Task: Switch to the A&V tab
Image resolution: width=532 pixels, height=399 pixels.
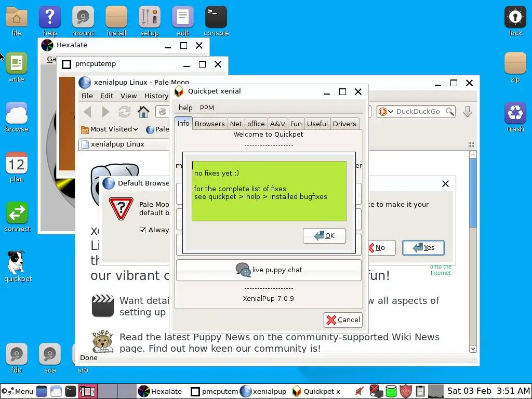Action: [x=277, y=124]
